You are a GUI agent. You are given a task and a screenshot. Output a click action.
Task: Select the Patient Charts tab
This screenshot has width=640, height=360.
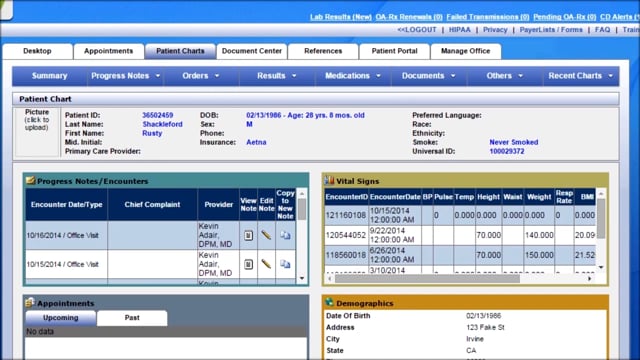pyautogui.click(x=180, y=51)
